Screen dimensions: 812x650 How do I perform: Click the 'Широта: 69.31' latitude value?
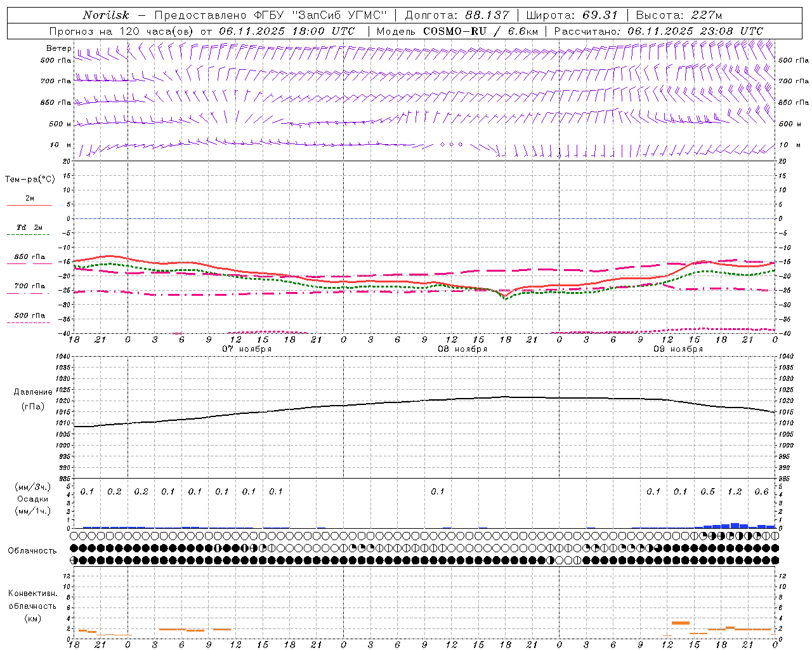coord(572,15)
